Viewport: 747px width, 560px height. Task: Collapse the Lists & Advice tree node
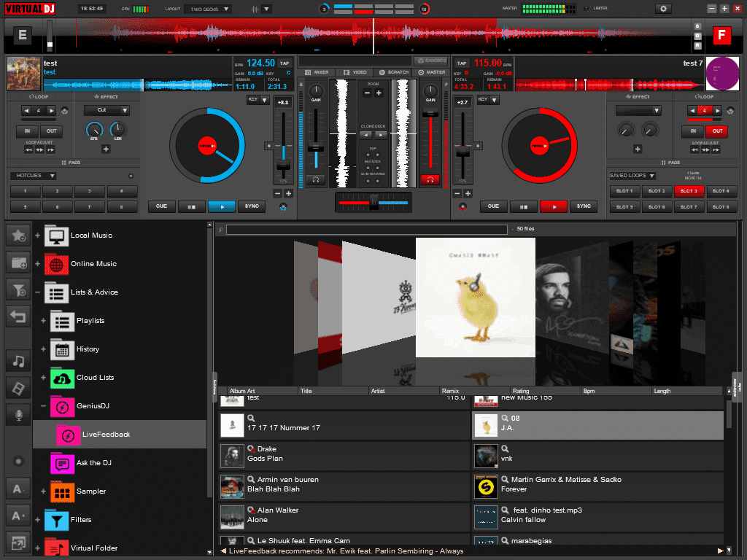click(x=37, y=292)
